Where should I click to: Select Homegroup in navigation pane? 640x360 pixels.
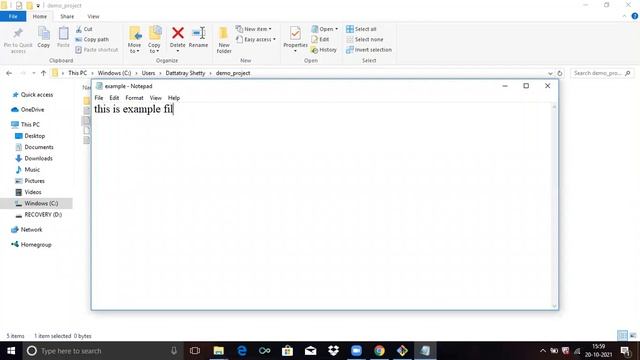click(x=36, y=244)
